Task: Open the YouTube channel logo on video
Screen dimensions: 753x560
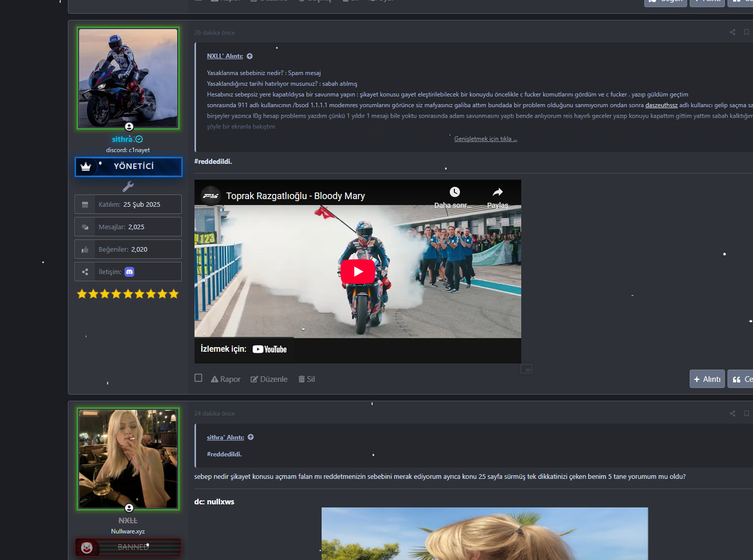Action: 210,196
